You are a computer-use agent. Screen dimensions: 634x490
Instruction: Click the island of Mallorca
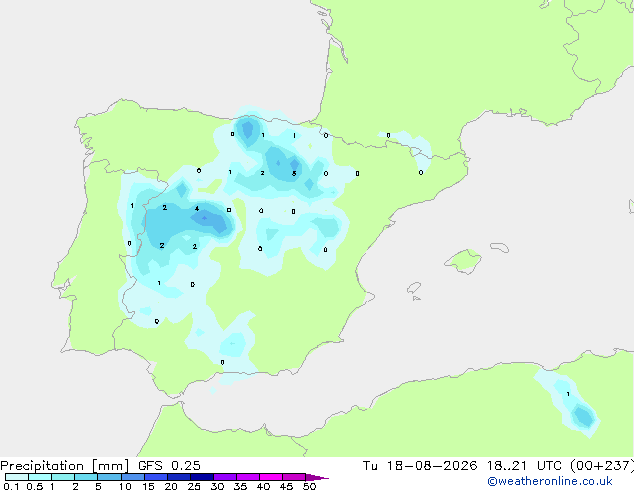[x=463, y=261]
